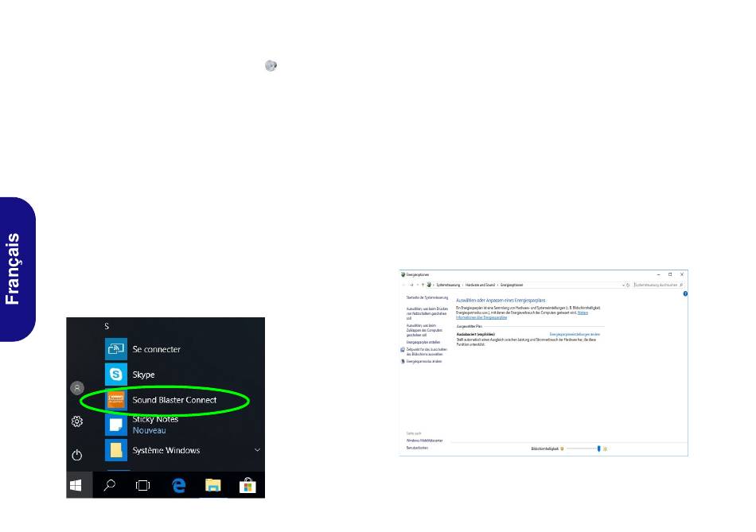Click the Windows Start button
This screenshot has height=532, width=756.
[76, 485]
